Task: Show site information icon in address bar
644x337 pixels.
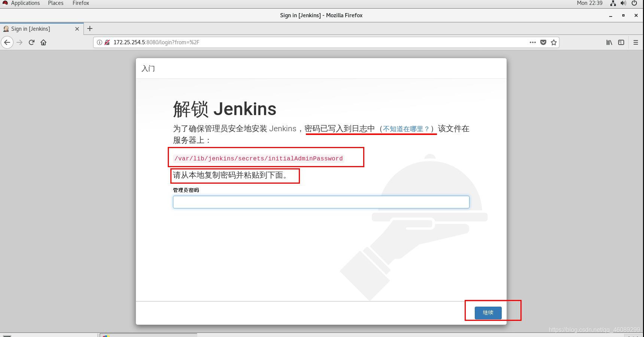Action: 100,42
